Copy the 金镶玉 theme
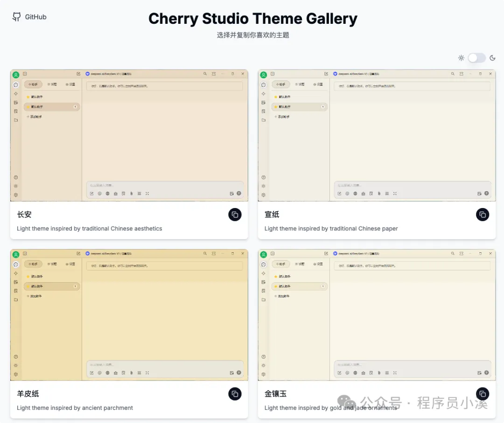 [483, 394]
